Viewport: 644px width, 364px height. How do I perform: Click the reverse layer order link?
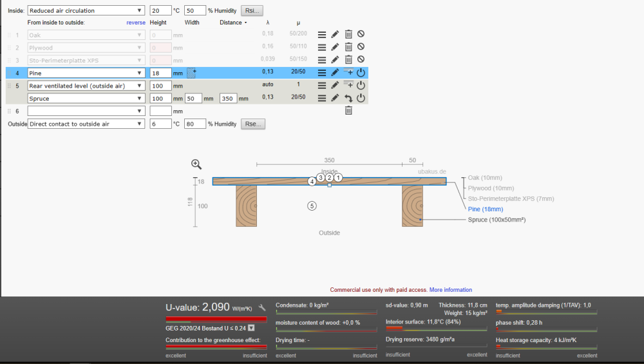click(136, 23)
